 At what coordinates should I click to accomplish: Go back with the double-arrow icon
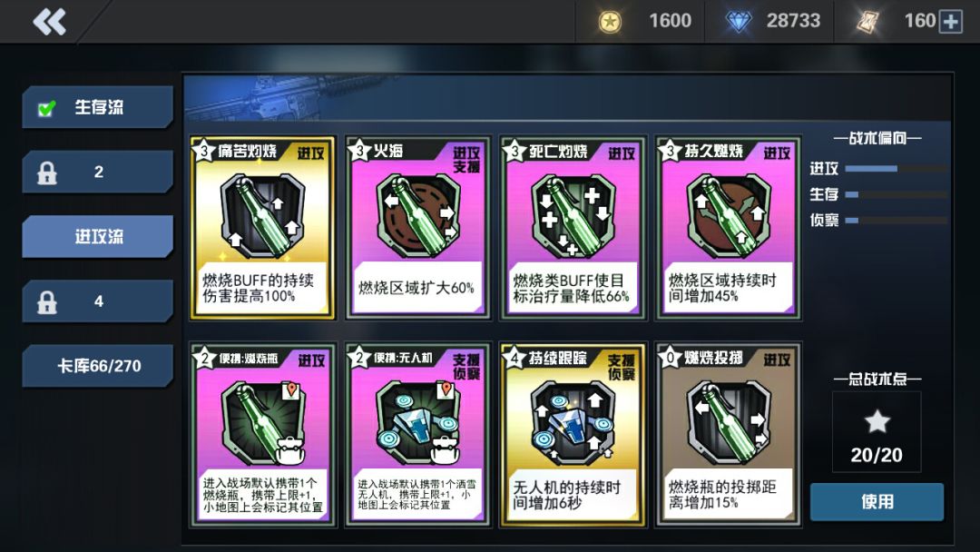49,21
